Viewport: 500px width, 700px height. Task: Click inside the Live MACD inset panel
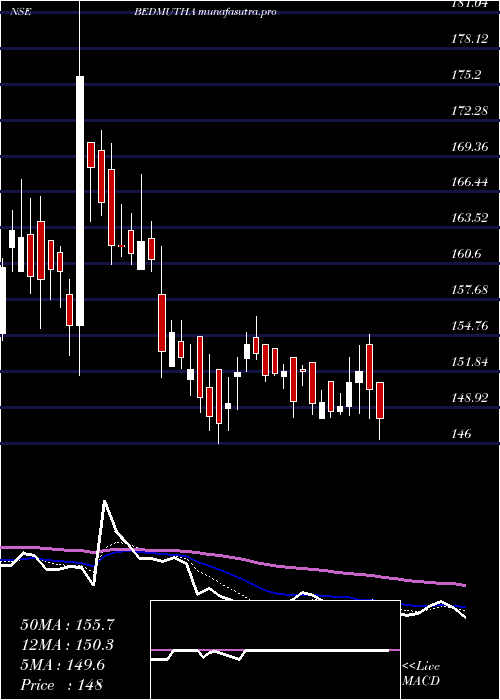tap(275, 650)
